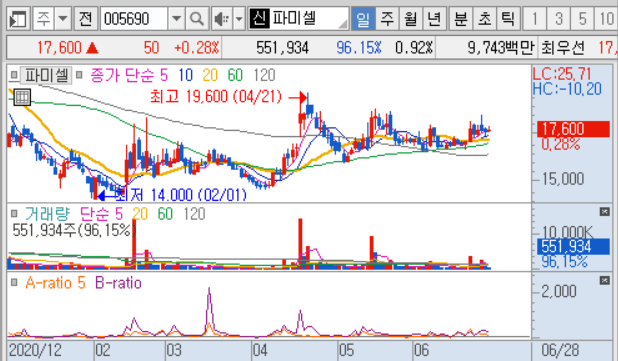
Task: Close the A-ratio panel with X
Action: click(x=605, y=280)
